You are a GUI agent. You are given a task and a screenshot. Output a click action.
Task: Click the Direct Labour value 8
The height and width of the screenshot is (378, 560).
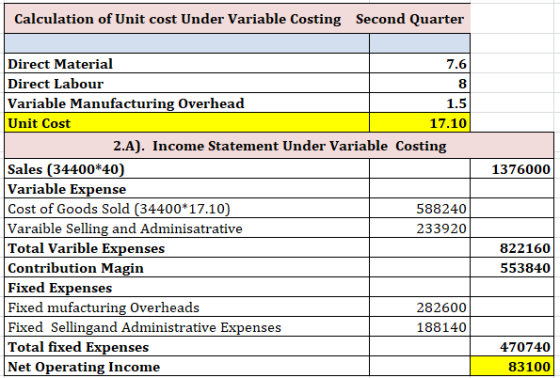tap(420, 83)
